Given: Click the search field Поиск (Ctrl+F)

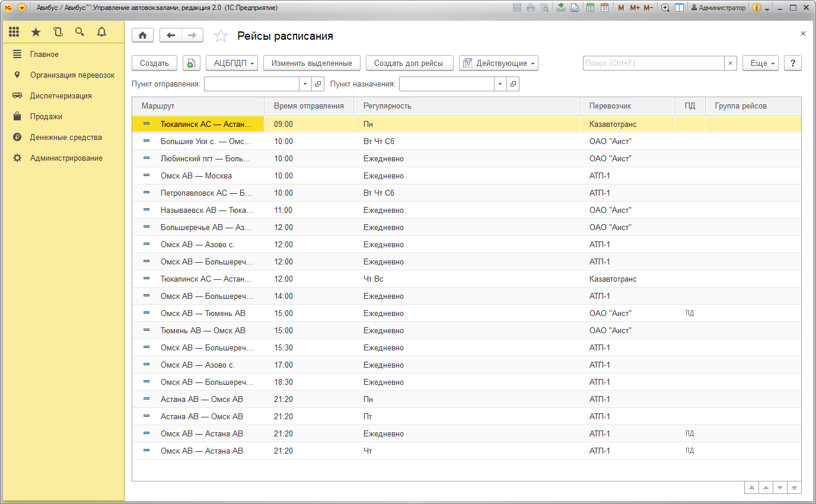Looking at the screenshot, I should pos(653,63).
